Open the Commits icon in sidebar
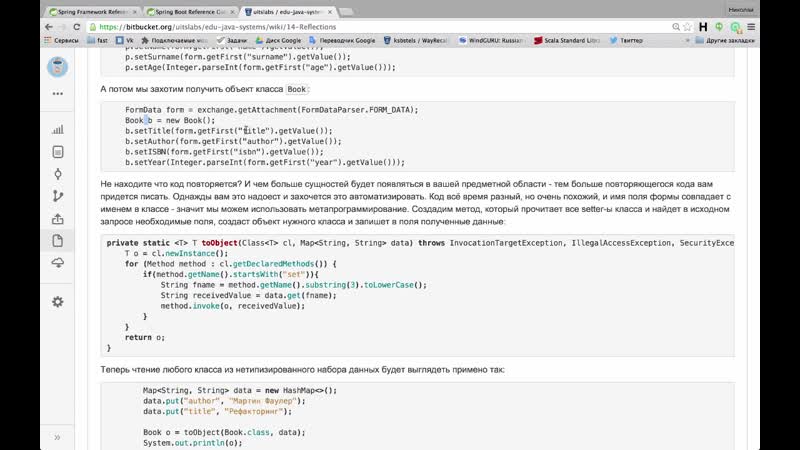The height and width of the screenshot is (450, 800). 58,174
